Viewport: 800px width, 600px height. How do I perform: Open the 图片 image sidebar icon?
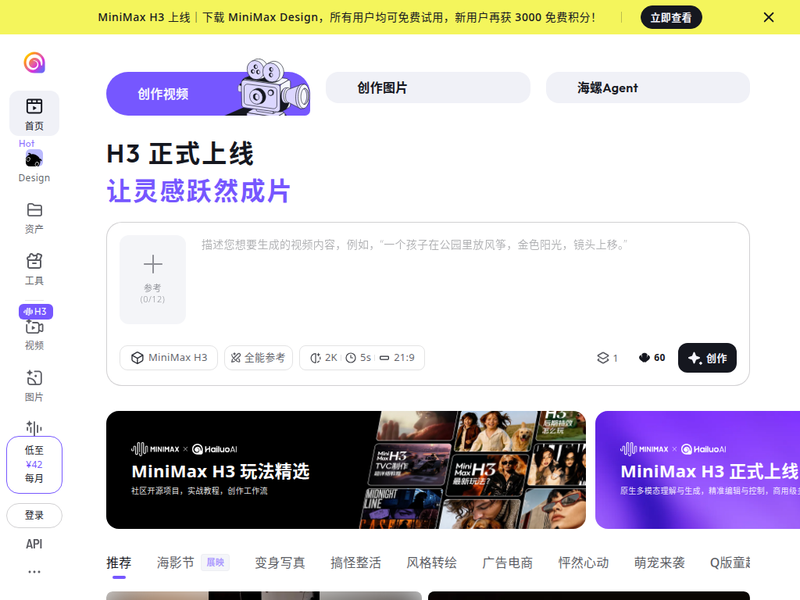coord(34,378)
